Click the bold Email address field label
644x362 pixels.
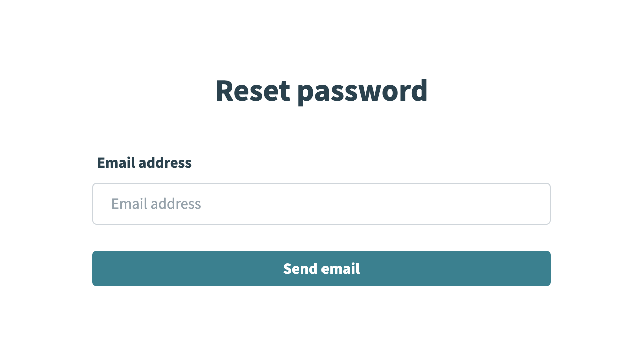coord(145,162)
